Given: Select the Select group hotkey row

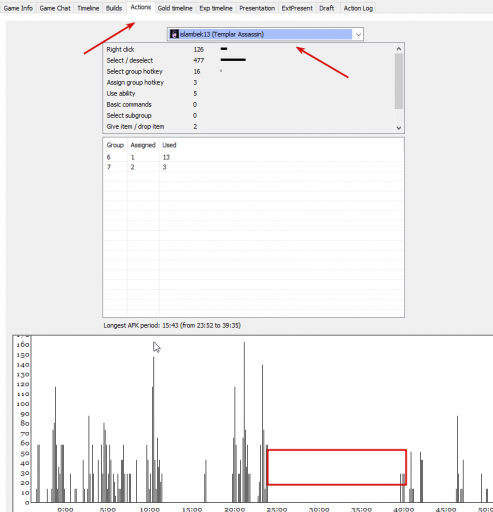Looking at the screenshot, I should click(x=248, y=71).
